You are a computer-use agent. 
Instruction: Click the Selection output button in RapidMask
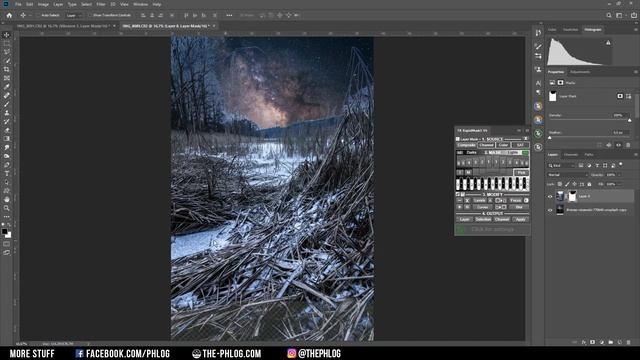pyautogui.click(x=483, y=219)
